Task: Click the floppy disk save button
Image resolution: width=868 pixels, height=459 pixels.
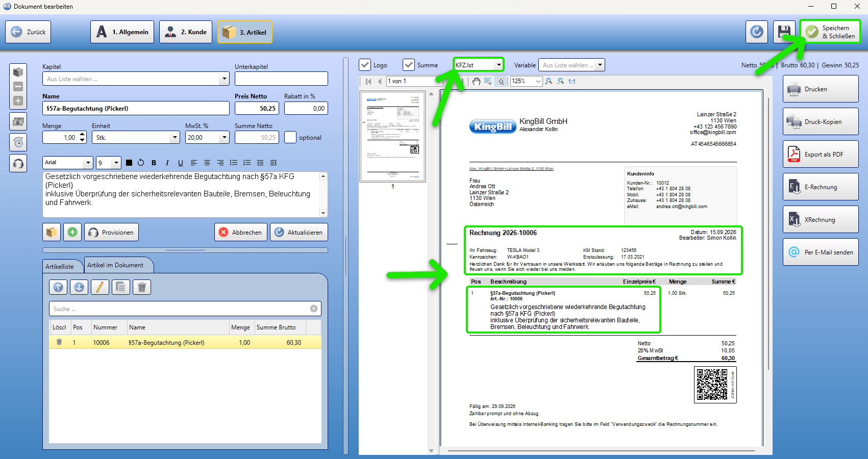Action: (784, 32)
